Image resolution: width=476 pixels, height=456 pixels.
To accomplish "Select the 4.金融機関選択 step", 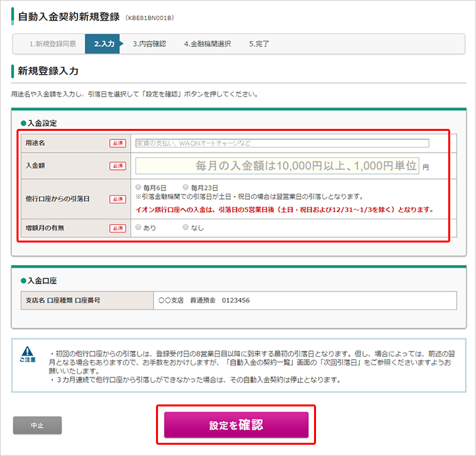I will click(x=207, y=44).
